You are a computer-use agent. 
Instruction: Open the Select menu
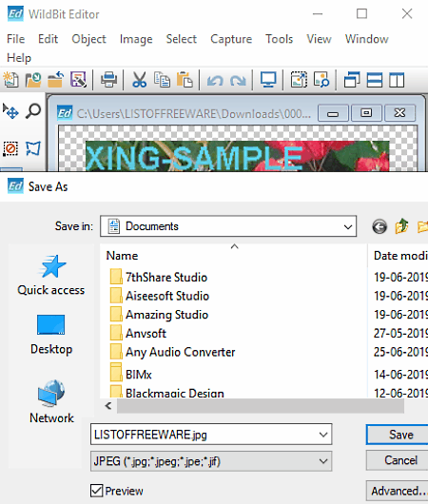tap(181, 39)
